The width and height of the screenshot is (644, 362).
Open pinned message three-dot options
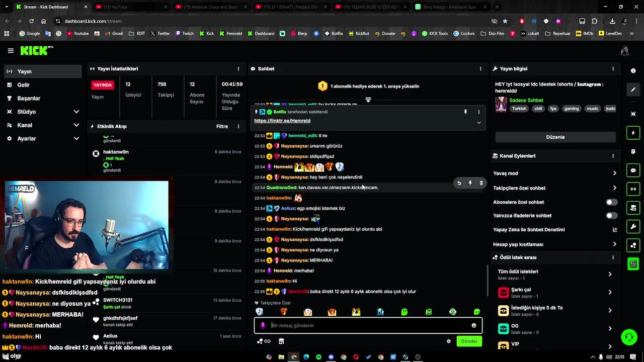pyautogui.click(x=478, y=112)
